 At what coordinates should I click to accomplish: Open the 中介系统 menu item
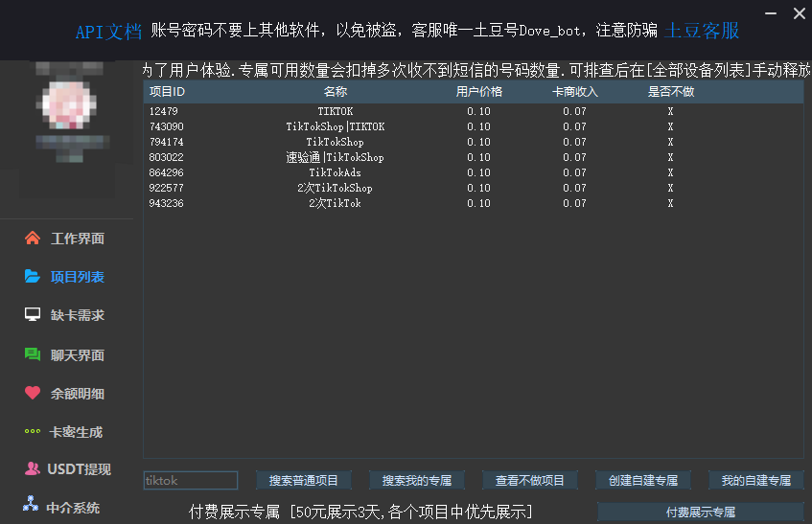click(73, 508)
